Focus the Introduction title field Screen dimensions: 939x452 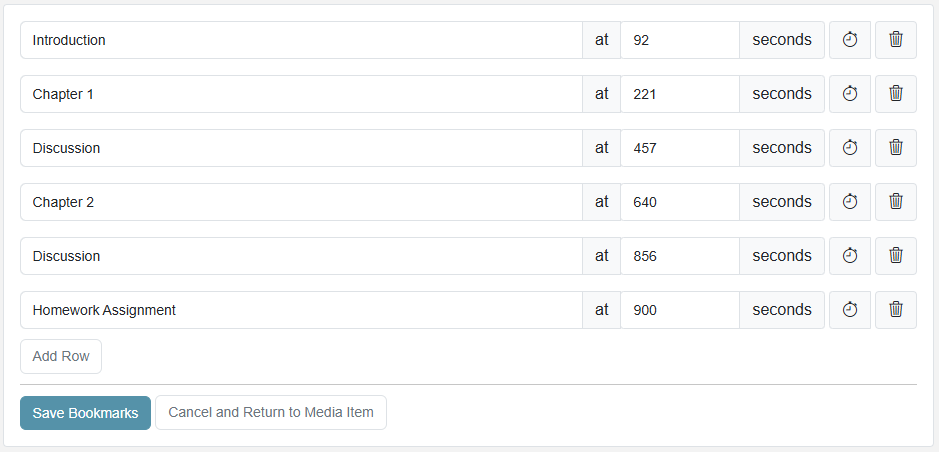coord(300,40)
